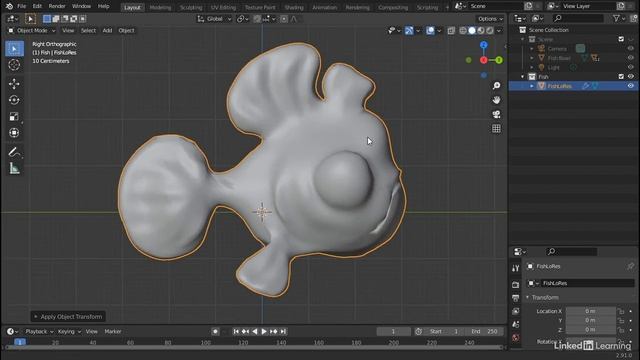Toggle X-ray display
The height and width of the screenshot is (360, 640).
451,31
